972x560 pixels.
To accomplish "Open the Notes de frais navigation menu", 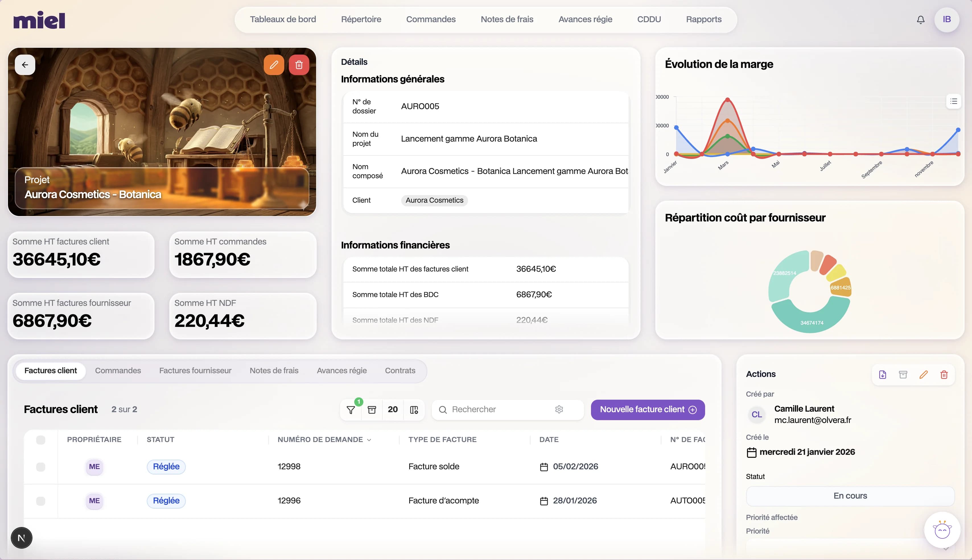I will pos(506,19).
